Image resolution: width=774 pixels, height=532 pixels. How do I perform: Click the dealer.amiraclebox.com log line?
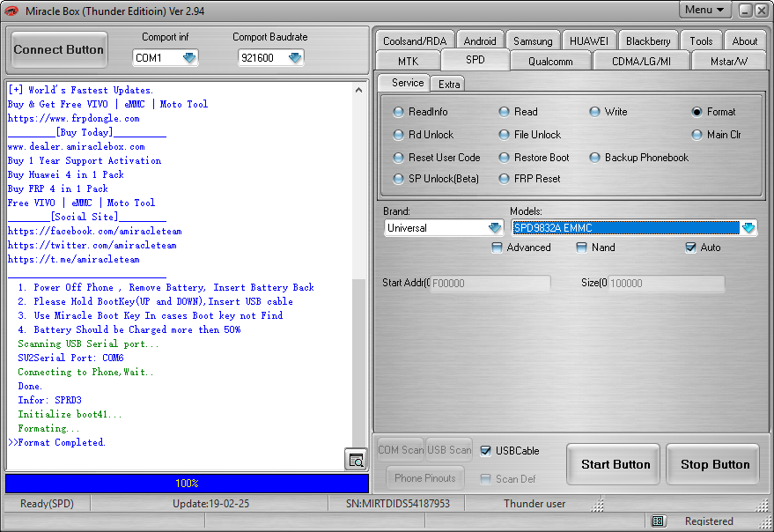77,147
